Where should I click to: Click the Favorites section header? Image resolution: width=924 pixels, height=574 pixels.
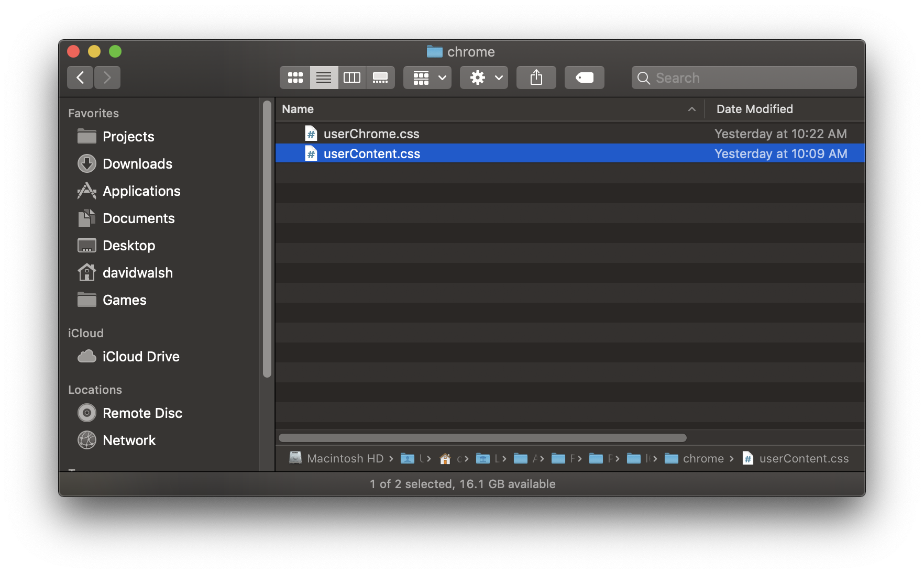(93, 113)
